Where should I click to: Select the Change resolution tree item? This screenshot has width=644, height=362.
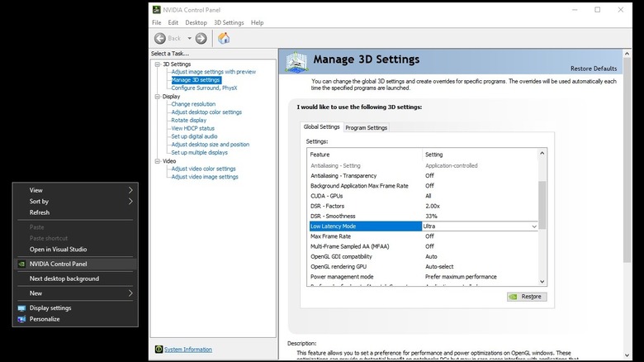pos(193,104)
